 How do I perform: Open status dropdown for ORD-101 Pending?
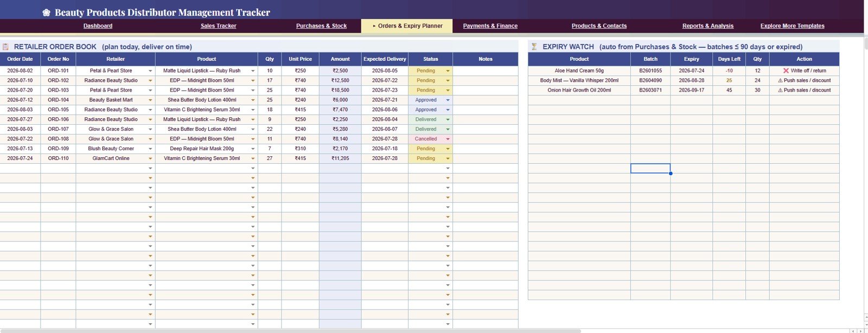[448, 71]
